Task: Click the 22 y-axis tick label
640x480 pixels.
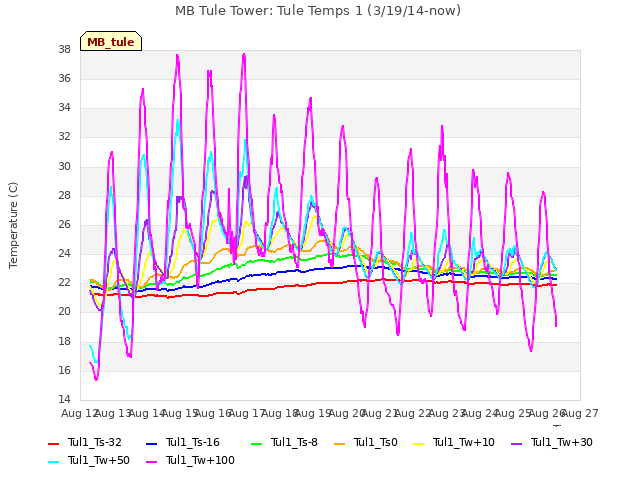Action: click(64, 282)
